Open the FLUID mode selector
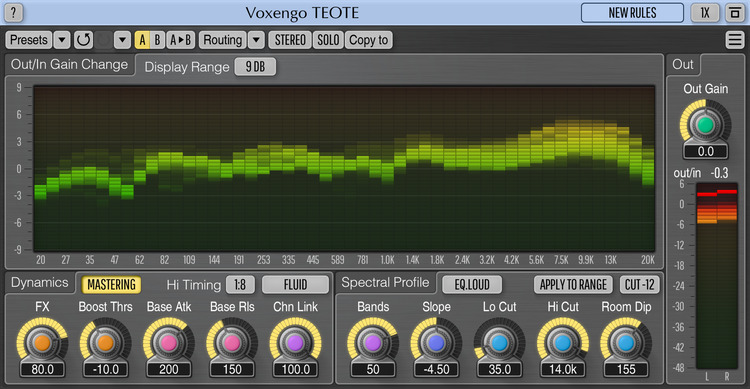This screenshot has width=750, height=389. coord(295,285)
